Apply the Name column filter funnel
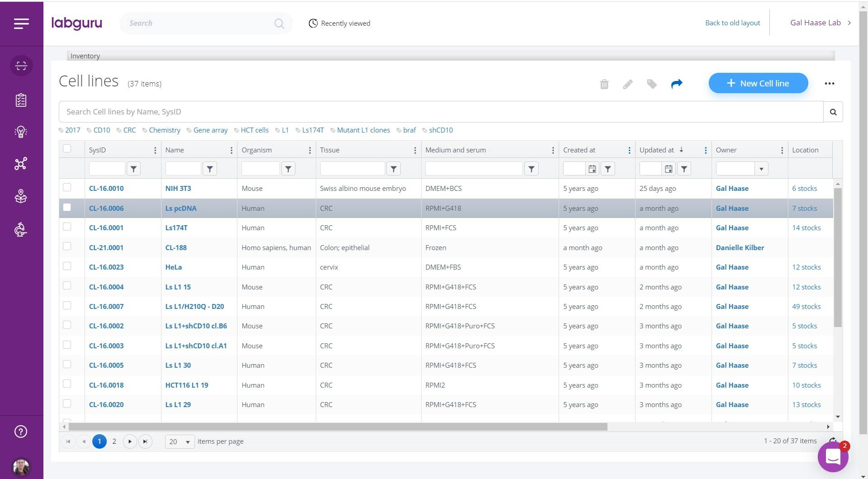Screen dimensions: 868x479 pyautogui.click(x=210, y=168)
